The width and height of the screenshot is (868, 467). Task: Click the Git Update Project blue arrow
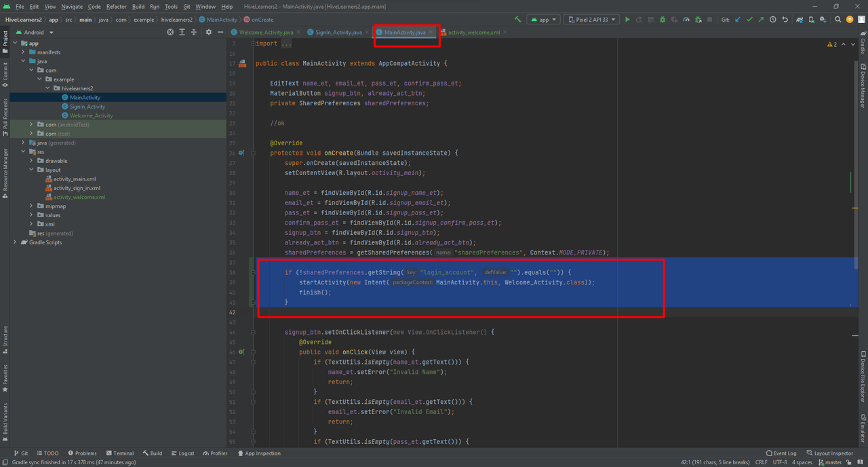(737, 20)
